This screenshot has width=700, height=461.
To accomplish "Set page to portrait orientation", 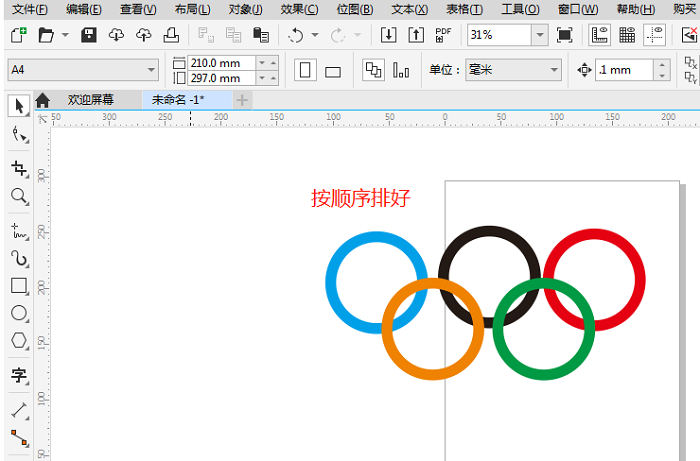I will click(307, 71).
